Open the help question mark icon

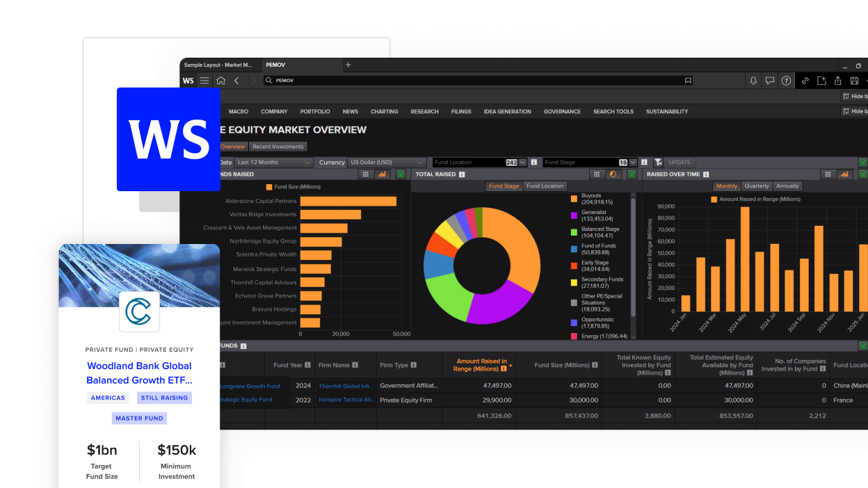(x=786, y=81)
